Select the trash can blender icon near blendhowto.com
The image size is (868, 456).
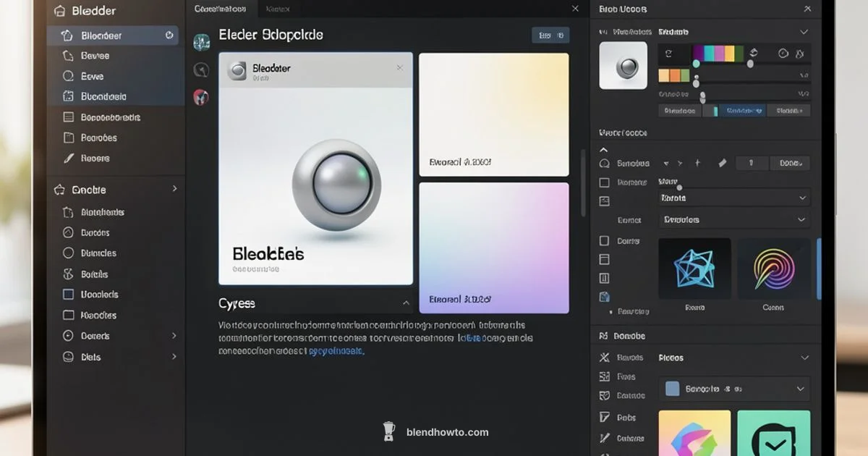click(x=388, y=431)
